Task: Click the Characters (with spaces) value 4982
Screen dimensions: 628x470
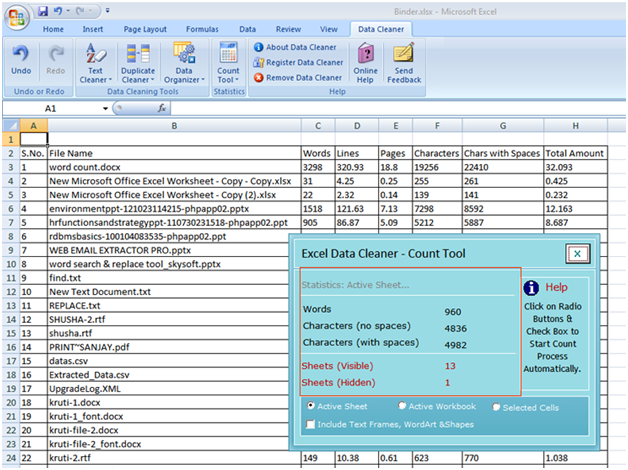Action: (455, 345)
